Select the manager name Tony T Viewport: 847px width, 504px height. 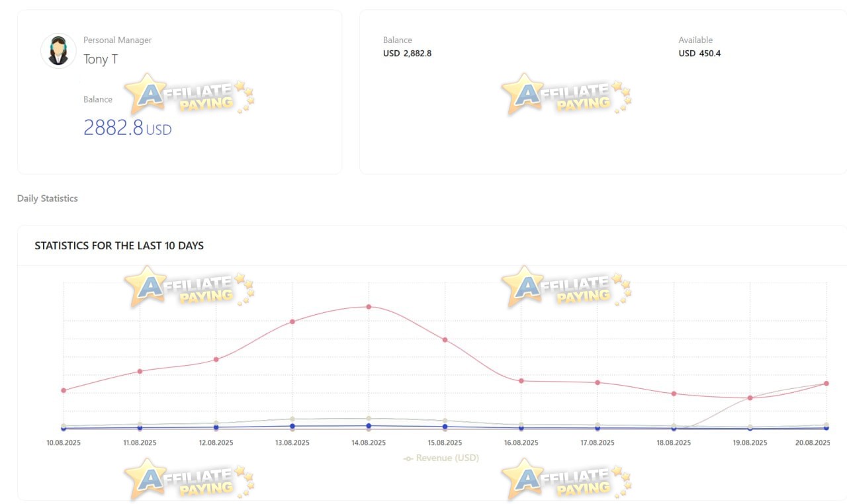tap(101, 59)
